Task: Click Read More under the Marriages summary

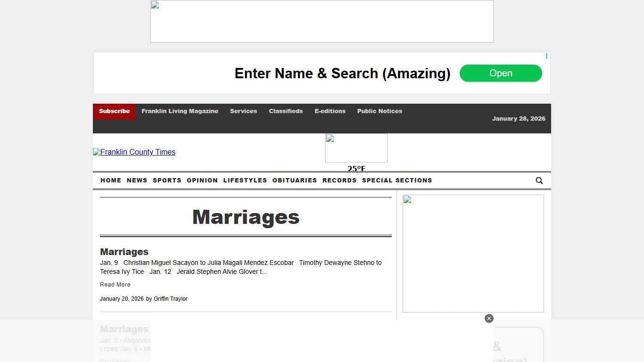Action: coord(115,284)
